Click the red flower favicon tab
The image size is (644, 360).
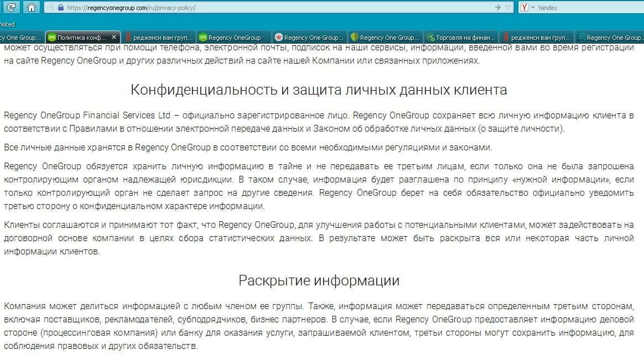coord(309,38)
